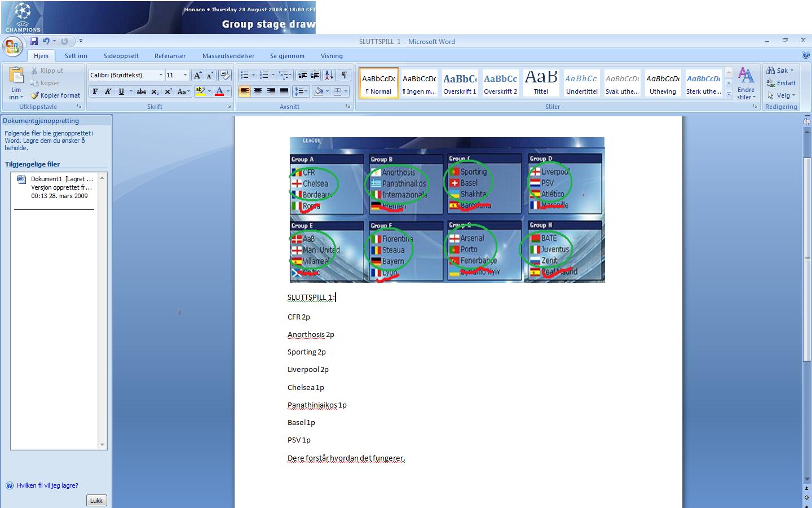Switch to Se gjennom tab
This screenshot has height=508, width=812.
click(x=287, y=56)
